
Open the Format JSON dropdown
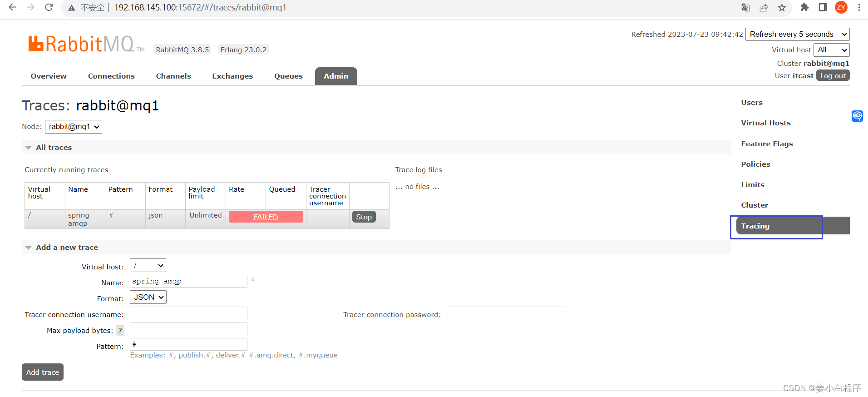[148, 297]
